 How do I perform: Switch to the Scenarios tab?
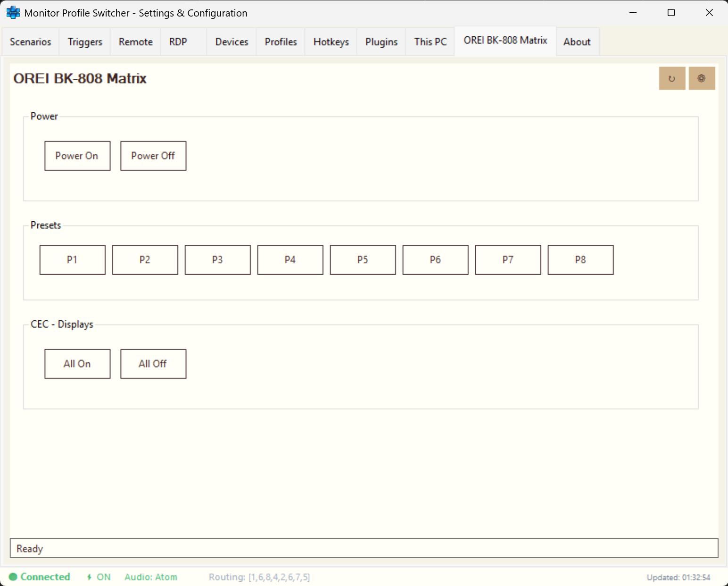(30, 42)
